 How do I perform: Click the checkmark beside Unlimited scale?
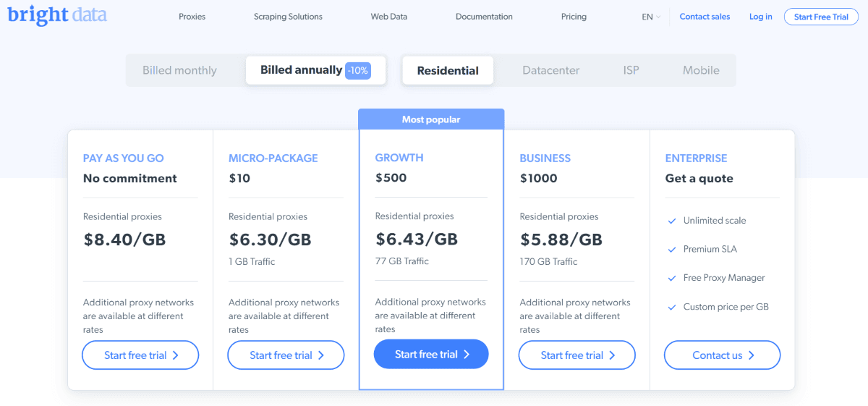coord(672,221)
